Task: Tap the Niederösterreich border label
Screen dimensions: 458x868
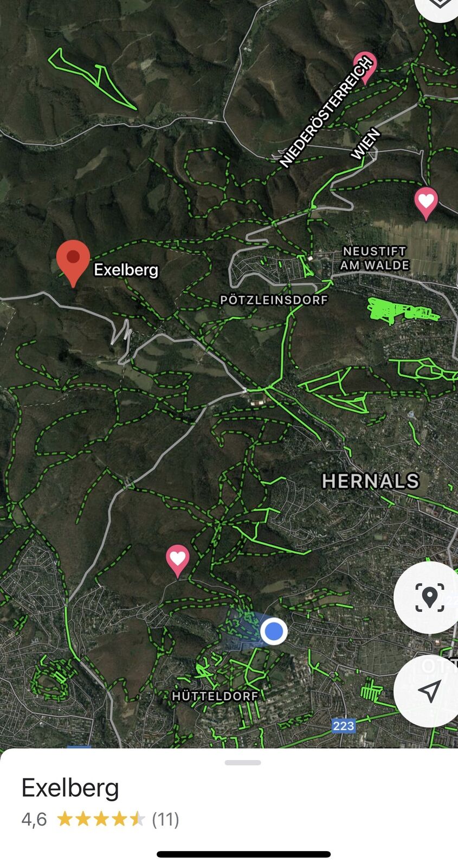Action: point(327,112)
